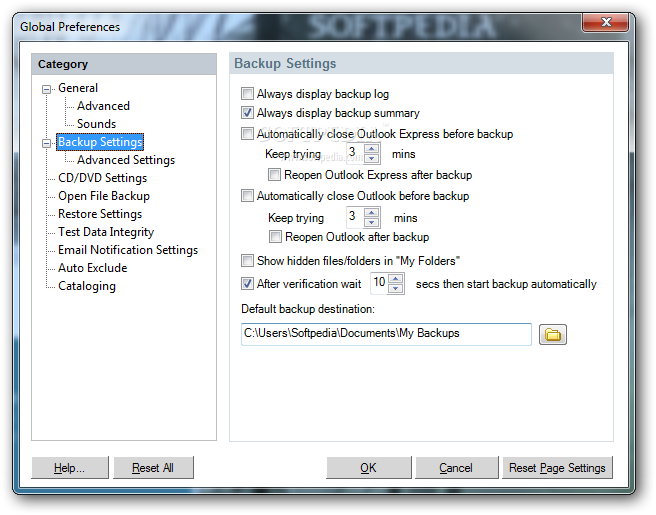Click the verification wait seconds field
This screenshot has height=515, width=656.
[379, 283]
